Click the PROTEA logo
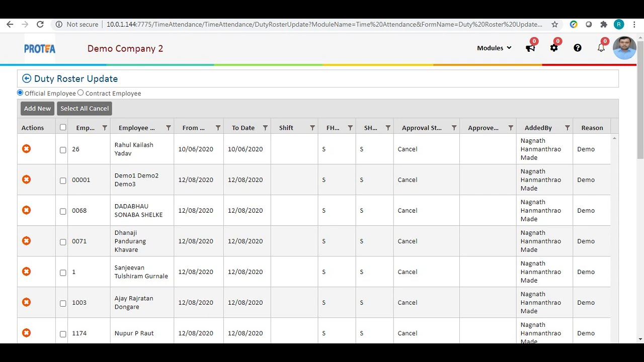This screenshot has height=362, width=644. [40, 49]
